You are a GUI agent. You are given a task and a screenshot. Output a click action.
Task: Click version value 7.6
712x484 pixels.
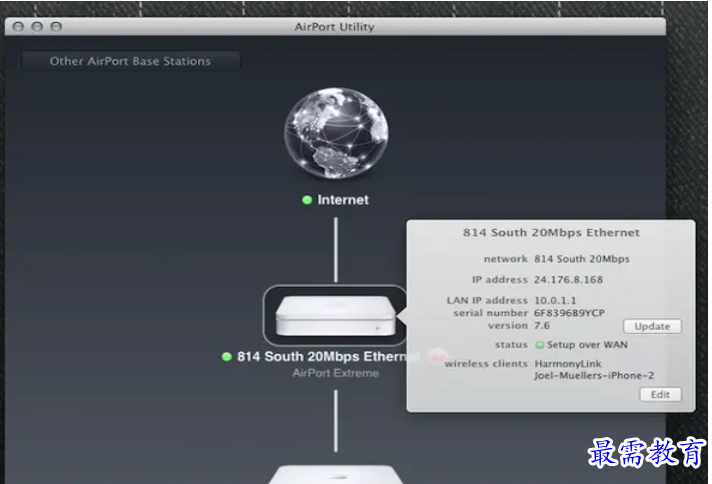(x=542, y=326)
